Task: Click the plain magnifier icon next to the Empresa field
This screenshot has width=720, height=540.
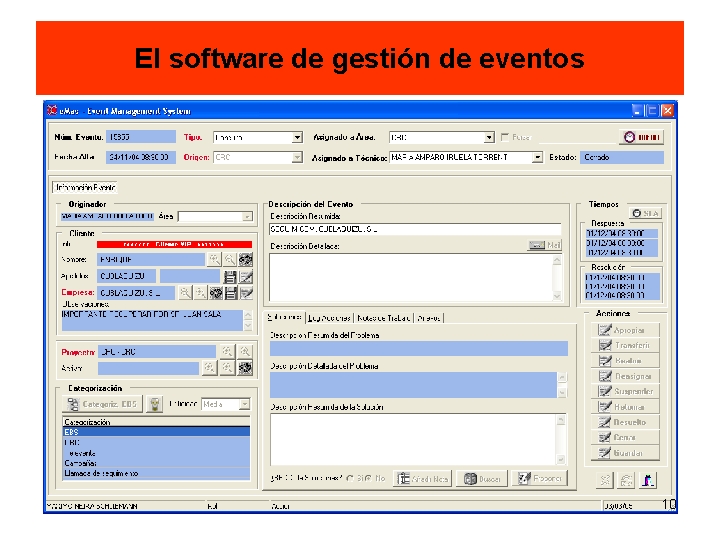Action: point(185,292)
